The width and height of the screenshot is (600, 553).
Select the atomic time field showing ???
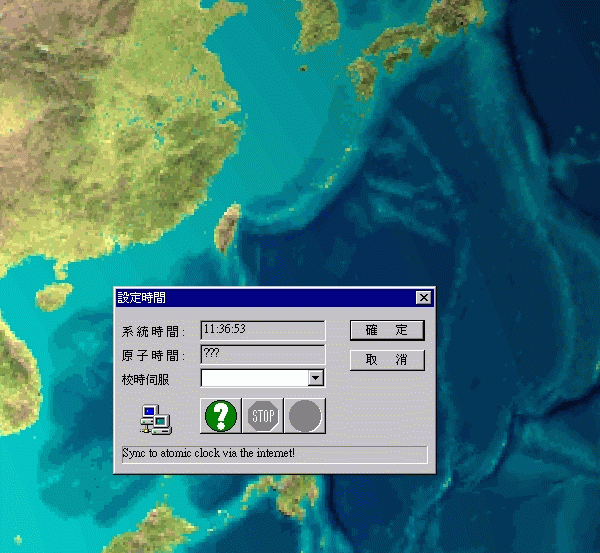[262, 353]
